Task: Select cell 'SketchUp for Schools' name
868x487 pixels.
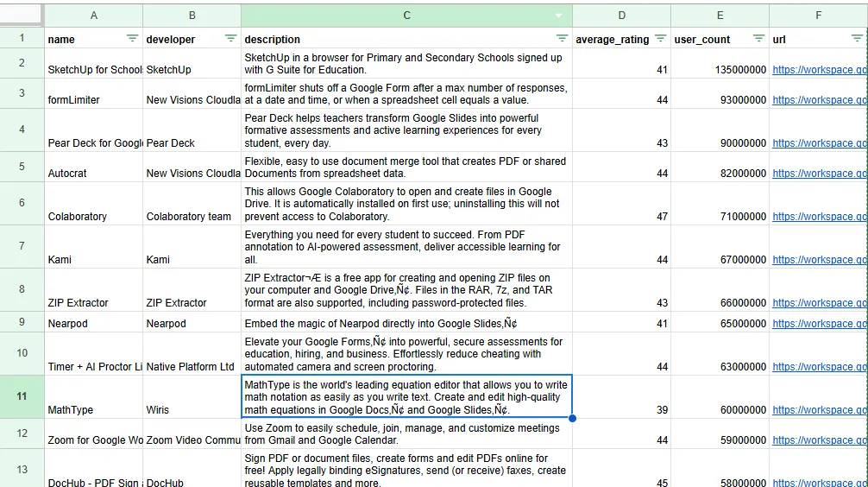Action: [93, 63]
